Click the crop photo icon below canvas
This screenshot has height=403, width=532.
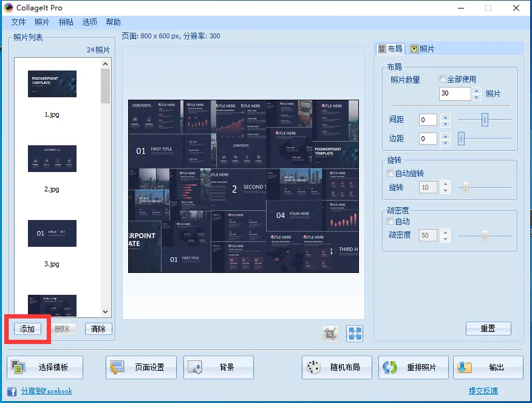[330, 333]
